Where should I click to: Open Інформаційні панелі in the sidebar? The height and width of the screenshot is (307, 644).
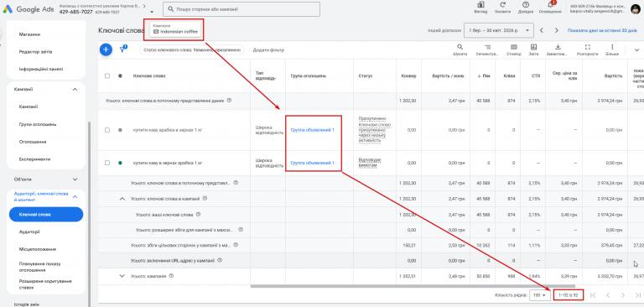tap(41, 69)
